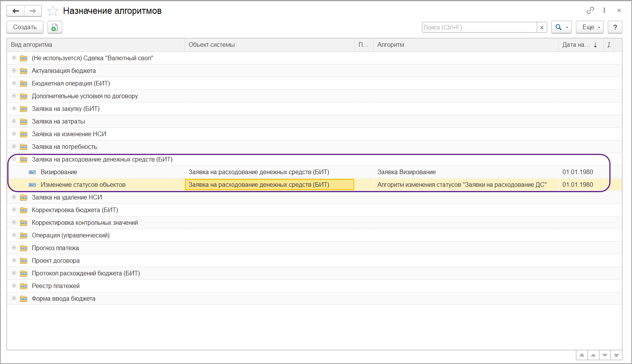The height and width of the screenshot is (364, 632).
Task: Collapse Заявка на расходование денежных средств group
Action: click(x=14, y=159)
